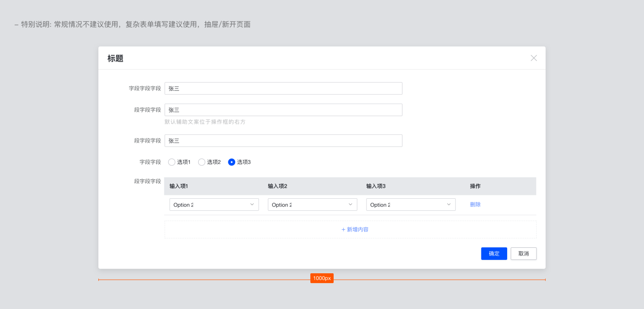Click the 删除 link in the table row

475,205
